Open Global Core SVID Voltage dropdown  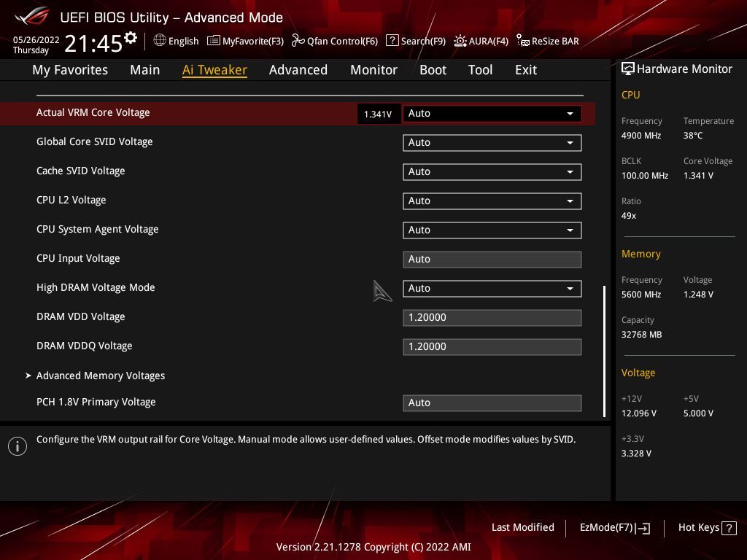[x=492, y=142]
